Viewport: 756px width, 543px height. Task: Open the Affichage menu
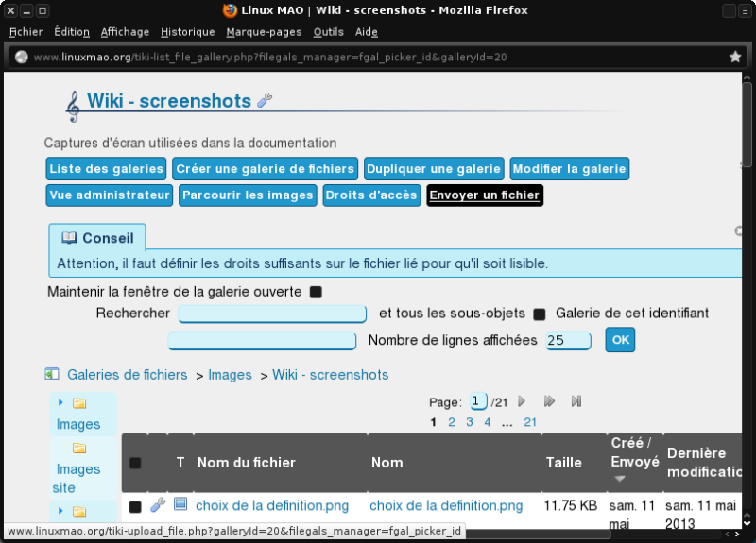click(x=125, y=32)
